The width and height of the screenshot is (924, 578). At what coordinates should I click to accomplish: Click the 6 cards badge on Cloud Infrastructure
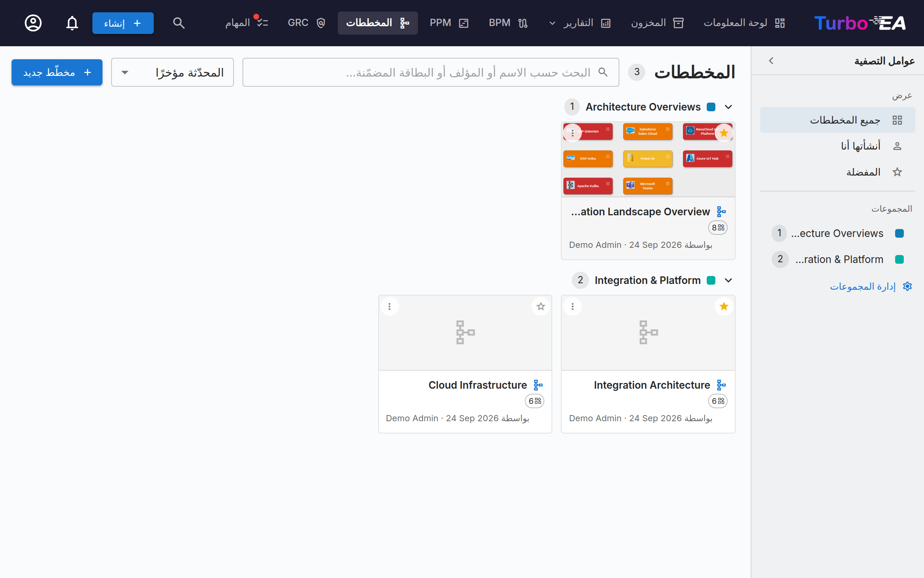535,401
